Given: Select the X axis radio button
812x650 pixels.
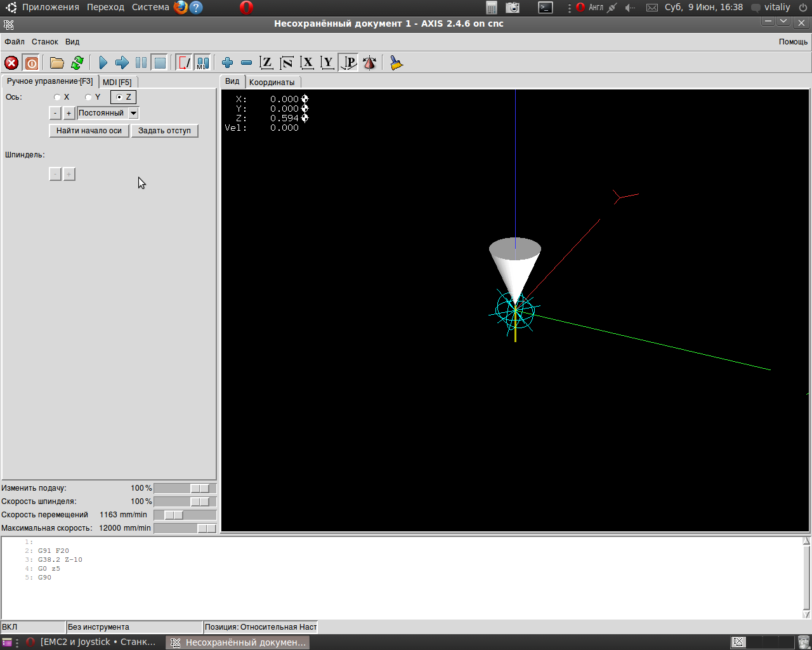Looking at the screenshot, I should [x=58, y=97].
